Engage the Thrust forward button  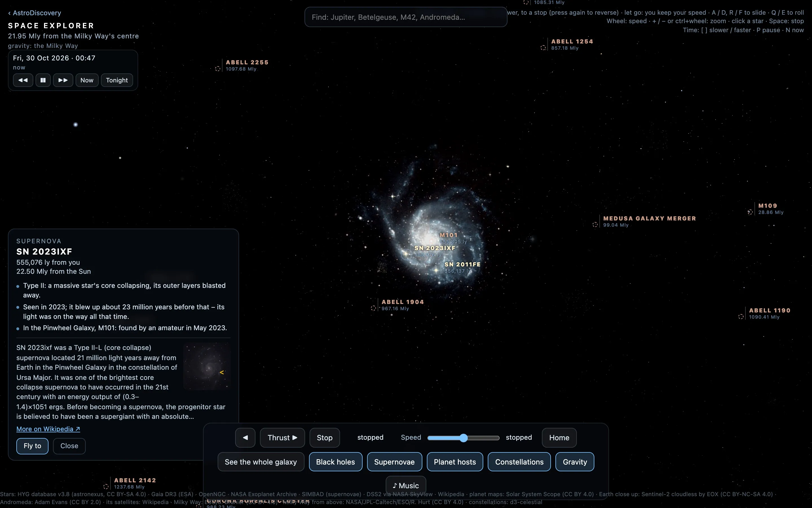(282, 437)
